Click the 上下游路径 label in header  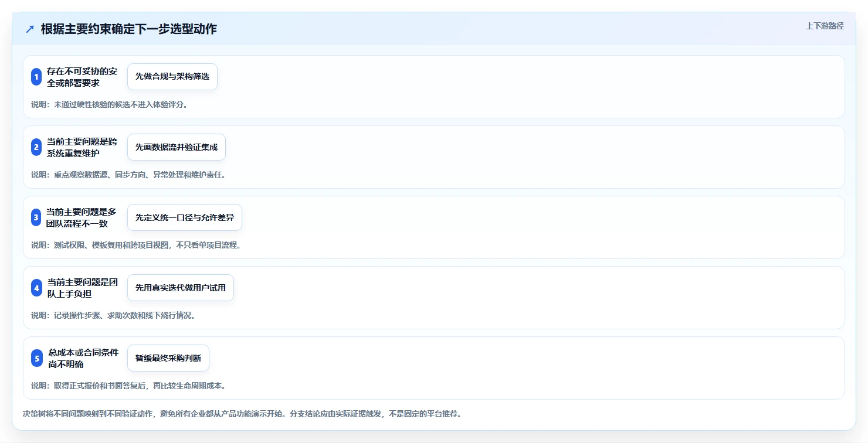[x=825, y=26]
